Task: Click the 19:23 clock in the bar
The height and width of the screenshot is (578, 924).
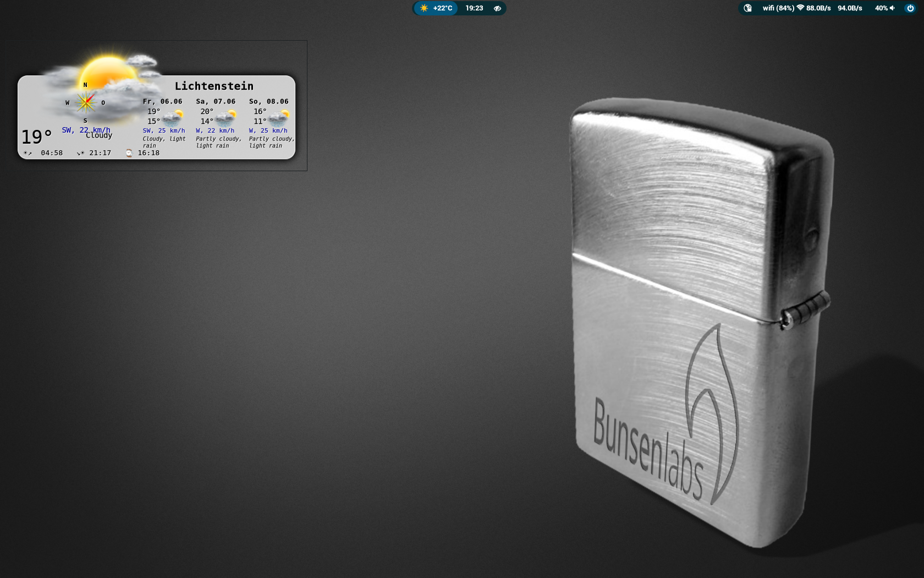Action: 474,8
